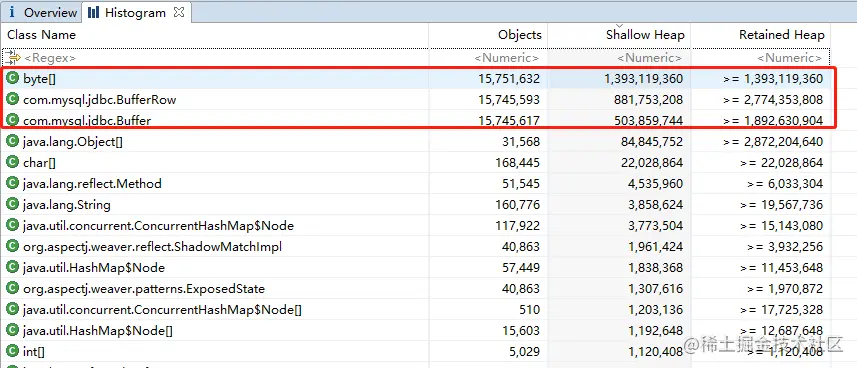The width and height of the screenshot is (857, 368).
Task: Click the retained heap value >= 1,892,630,904
Action: tap(773, 120)
